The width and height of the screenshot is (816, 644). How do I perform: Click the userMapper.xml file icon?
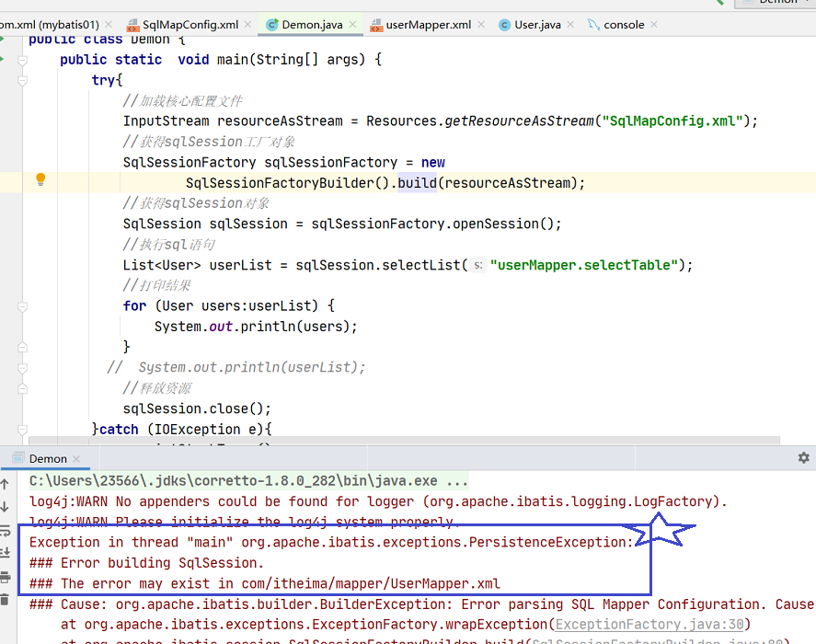pos(376,25)
